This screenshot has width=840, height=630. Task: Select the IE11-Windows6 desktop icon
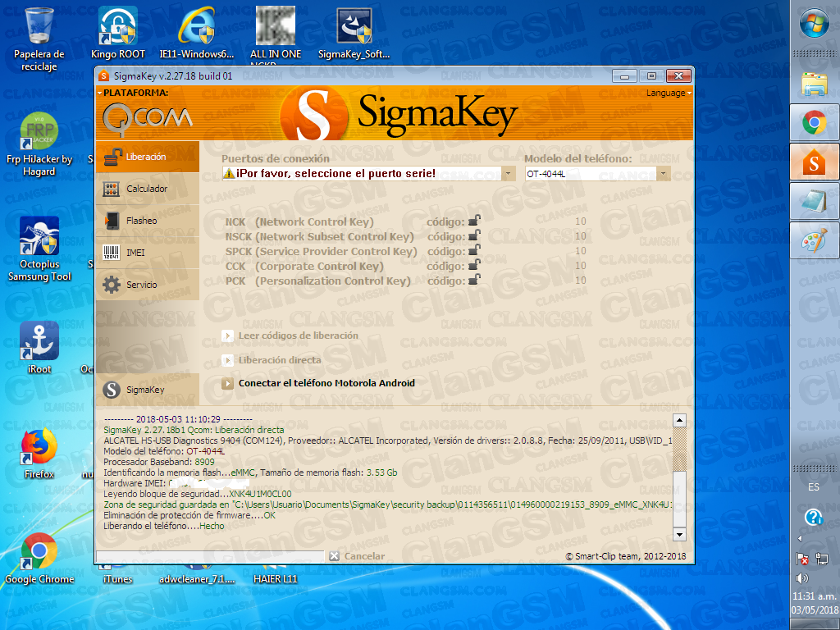coord(197,33)
